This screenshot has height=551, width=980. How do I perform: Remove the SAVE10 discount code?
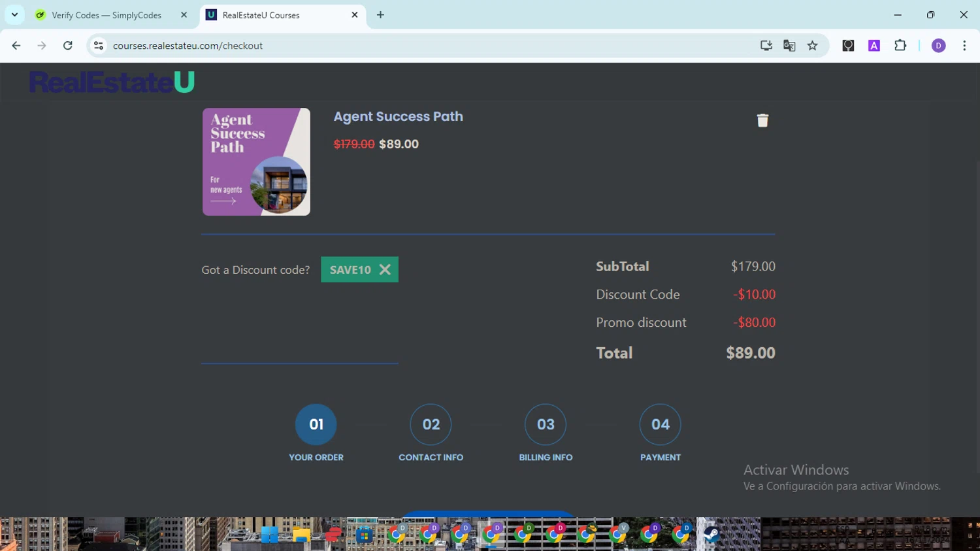pyautogui.click(x=385, y=269)
